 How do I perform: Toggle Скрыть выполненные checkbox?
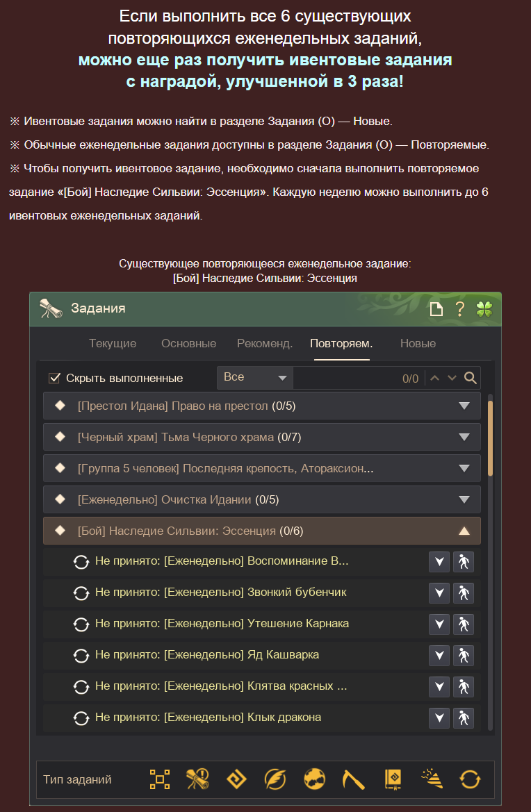54,378
